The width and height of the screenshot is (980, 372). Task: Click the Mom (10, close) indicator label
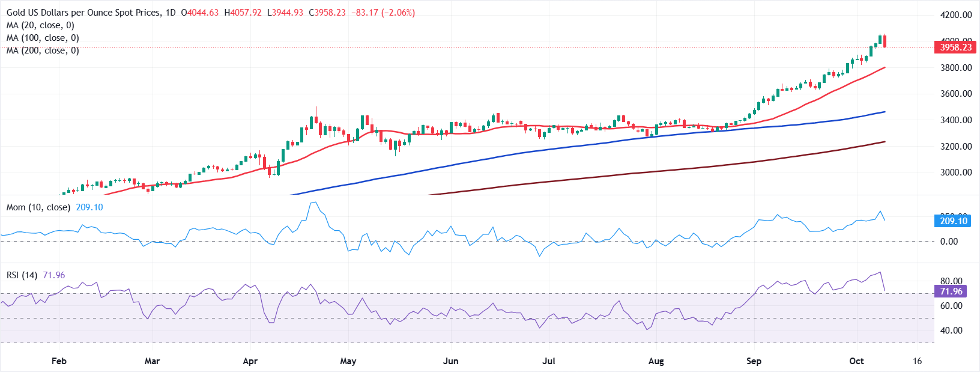(38, 207)
